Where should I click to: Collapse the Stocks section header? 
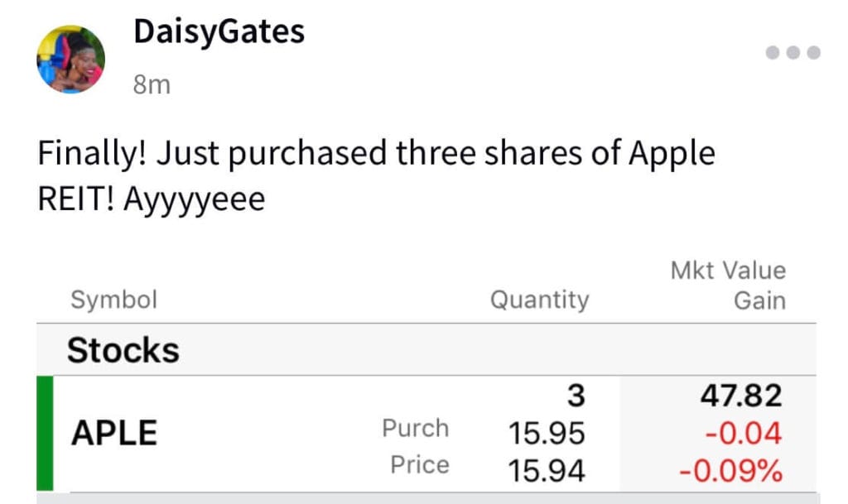click(x=426, y=350)
